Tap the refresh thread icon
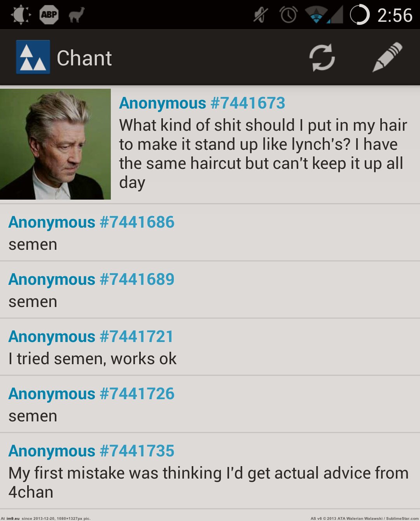 (x=322, y=58)
